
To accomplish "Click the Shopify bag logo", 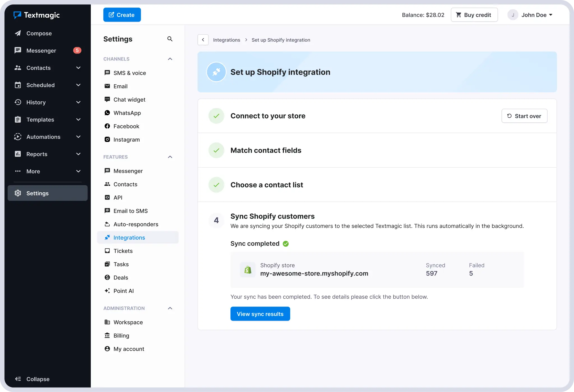I will point(248,270).
